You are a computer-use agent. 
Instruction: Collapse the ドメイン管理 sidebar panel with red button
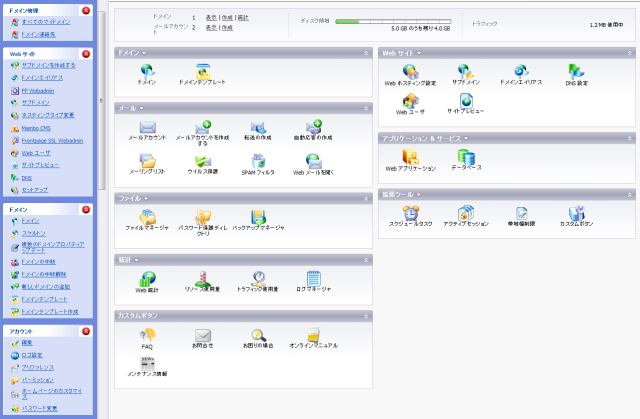click(x=86, y=10)
